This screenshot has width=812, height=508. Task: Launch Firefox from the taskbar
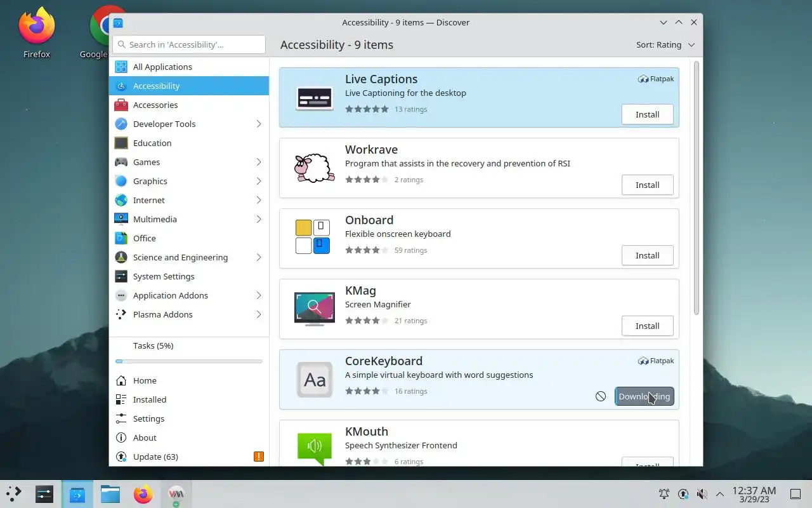click(143, 494)
